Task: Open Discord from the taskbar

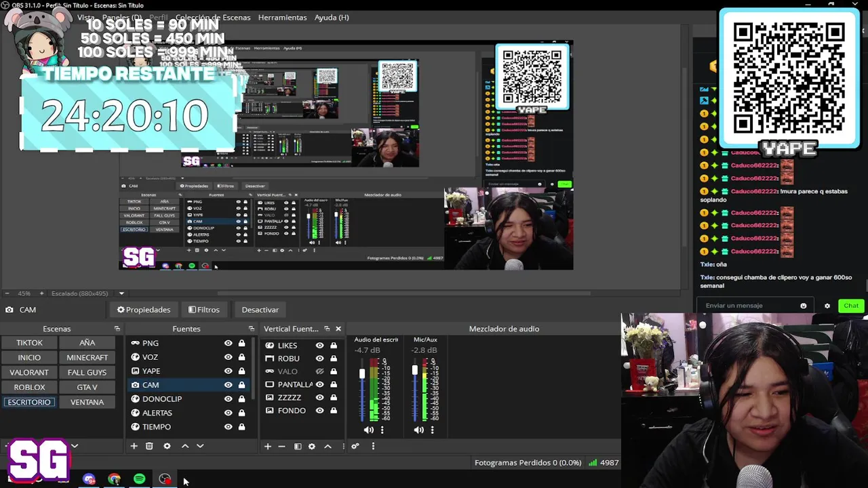Action: [89, 479]
